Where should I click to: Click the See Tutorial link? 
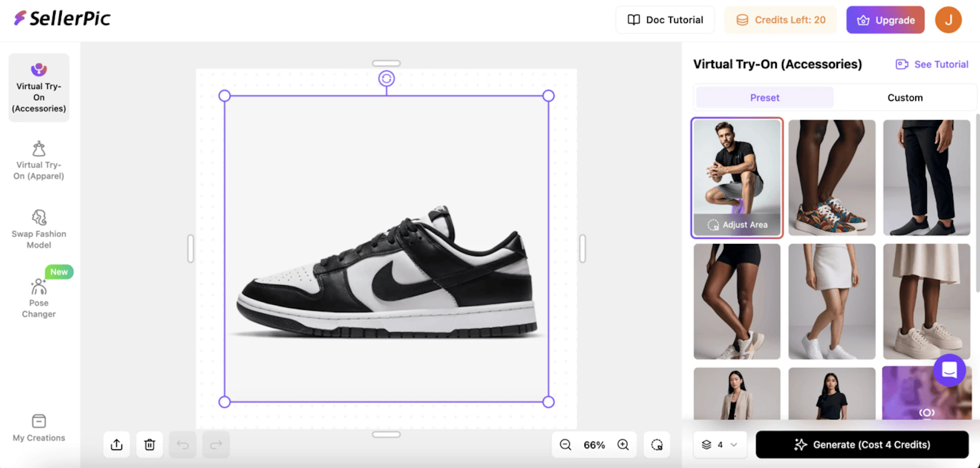point(932,64)
